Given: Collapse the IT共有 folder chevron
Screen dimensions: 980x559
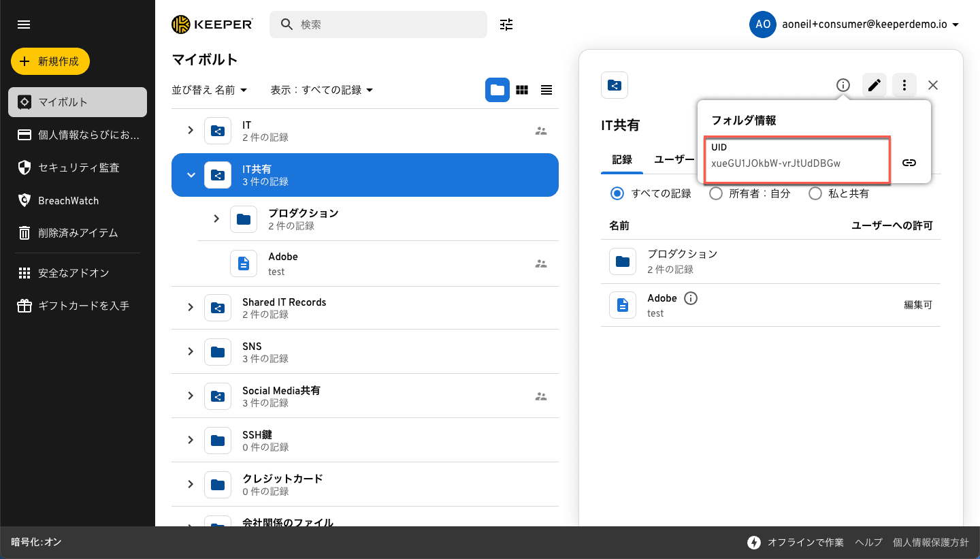Looking at the screenshot, I should pos(191,175).
